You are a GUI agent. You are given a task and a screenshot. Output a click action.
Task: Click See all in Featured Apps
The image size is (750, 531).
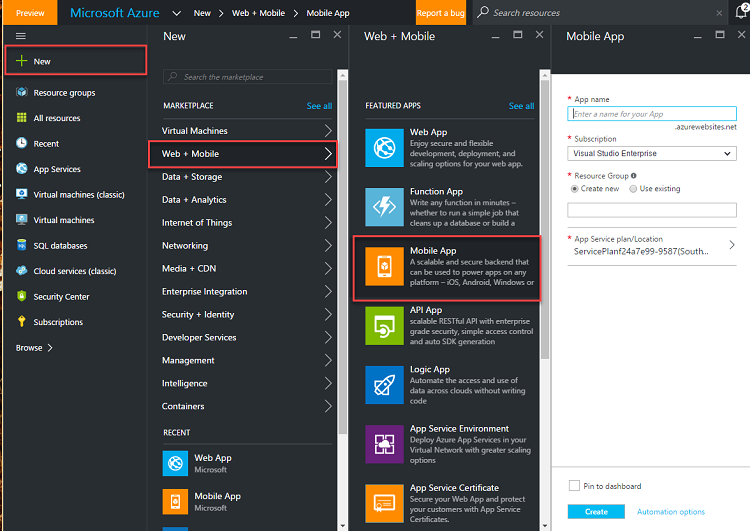(521, 106)
